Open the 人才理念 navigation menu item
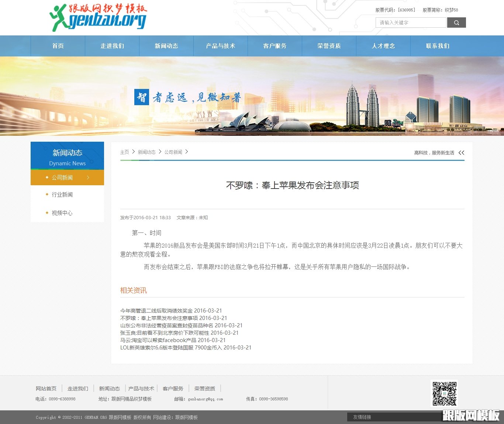504x424 pixels. point(383,46)
